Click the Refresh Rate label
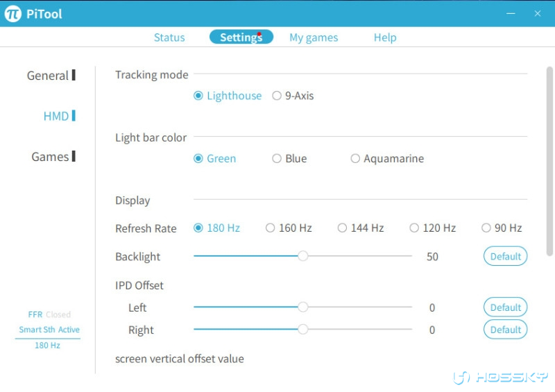The width and height of the screenshot is (555, 392). point(146,228)
